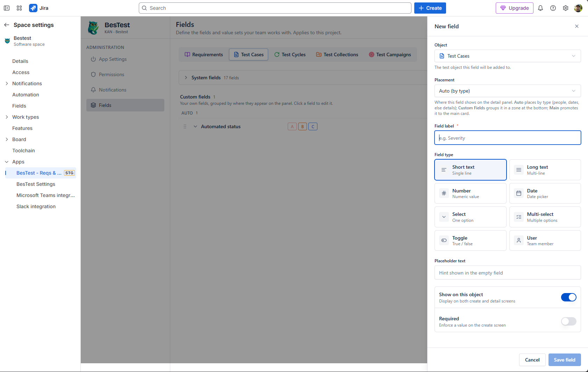Viewport: 588px width, 372px height.
Task: Open Slack integration link
Action: [x=36, y=206]
